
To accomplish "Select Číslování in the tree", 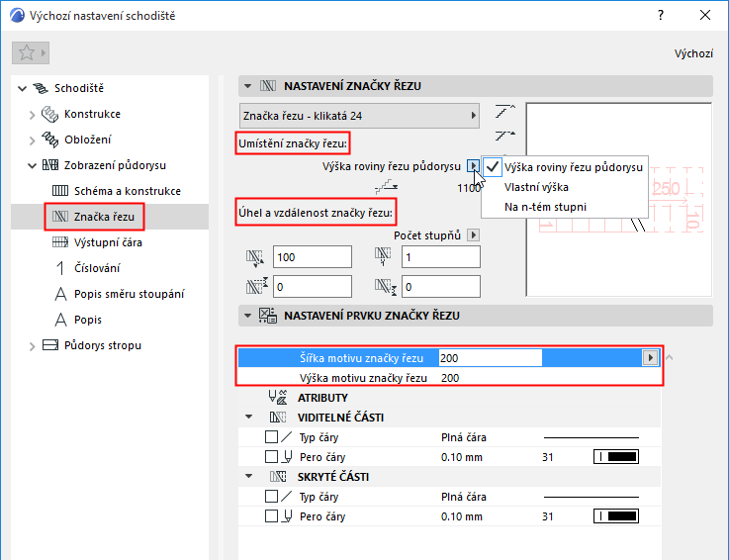I will (97, 268).
